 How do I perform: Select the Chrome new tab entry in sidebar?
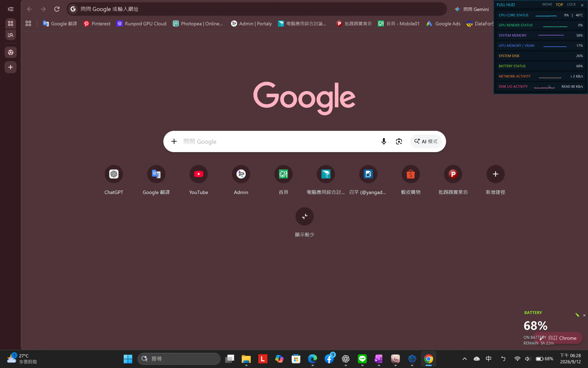point(10,52)
